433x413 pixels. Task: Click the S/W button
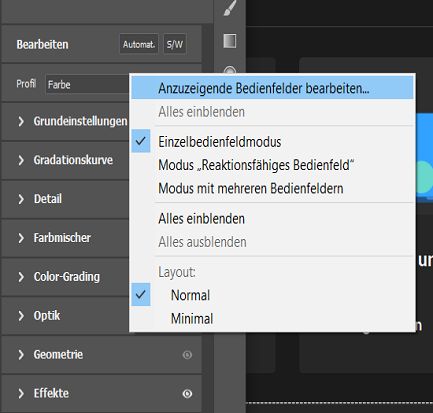click(175, 44)
